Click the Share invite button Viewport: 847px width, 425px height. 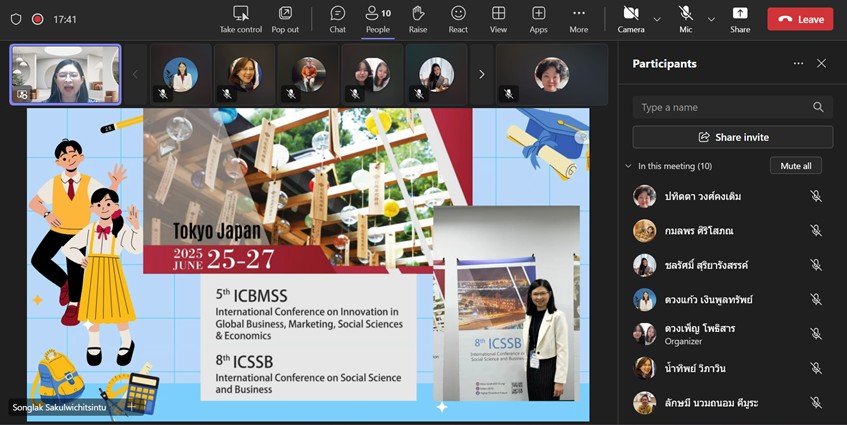click(732, 137)
